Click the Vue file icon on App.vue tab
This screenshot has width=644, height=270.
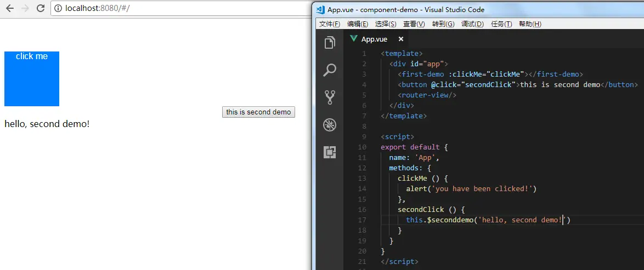click(353, 39)
